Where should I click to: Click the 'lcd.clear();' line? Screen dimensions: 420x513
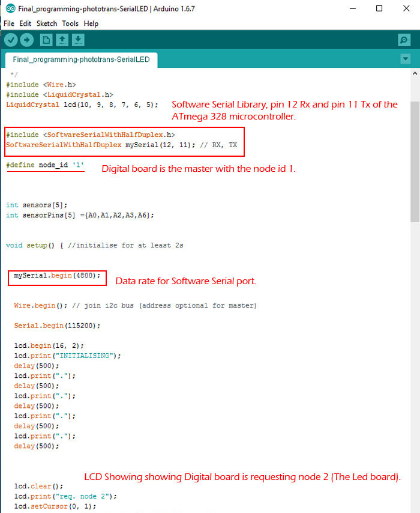(x=38, y=486)
